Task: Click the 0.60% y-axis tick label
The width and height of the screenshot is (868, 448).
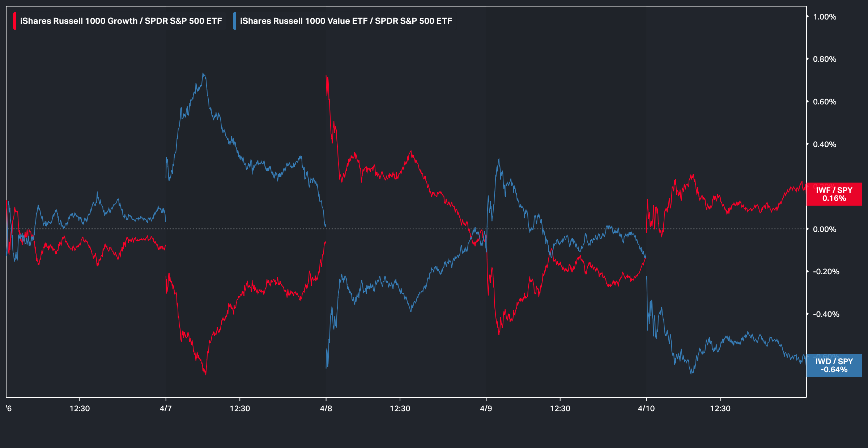Action: 825,102
